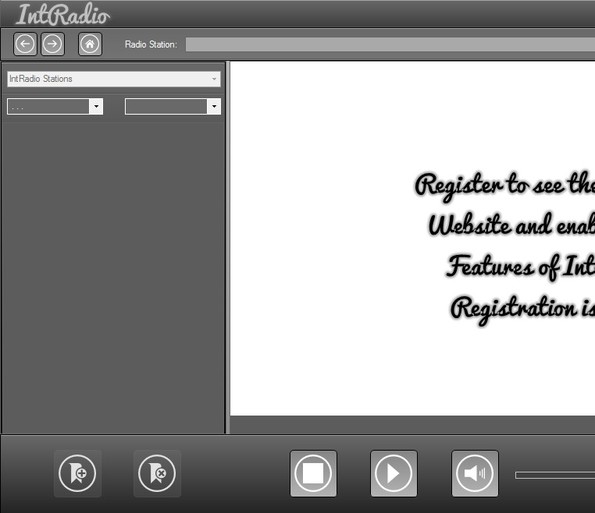595x513 pixels.
Task: Go forward with the right arrow button
Action: (53, 44)
